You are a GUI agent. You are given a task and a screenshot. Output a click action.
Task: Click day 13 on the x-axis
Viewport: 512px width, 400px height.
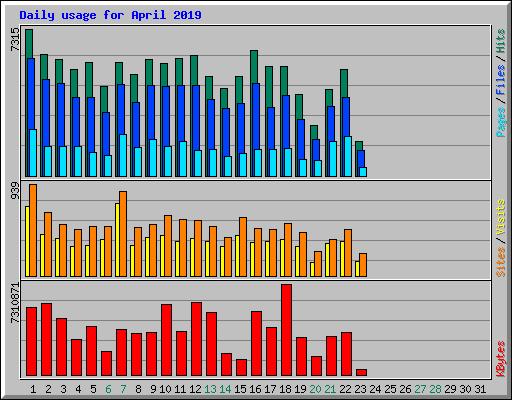coord(210,389)
